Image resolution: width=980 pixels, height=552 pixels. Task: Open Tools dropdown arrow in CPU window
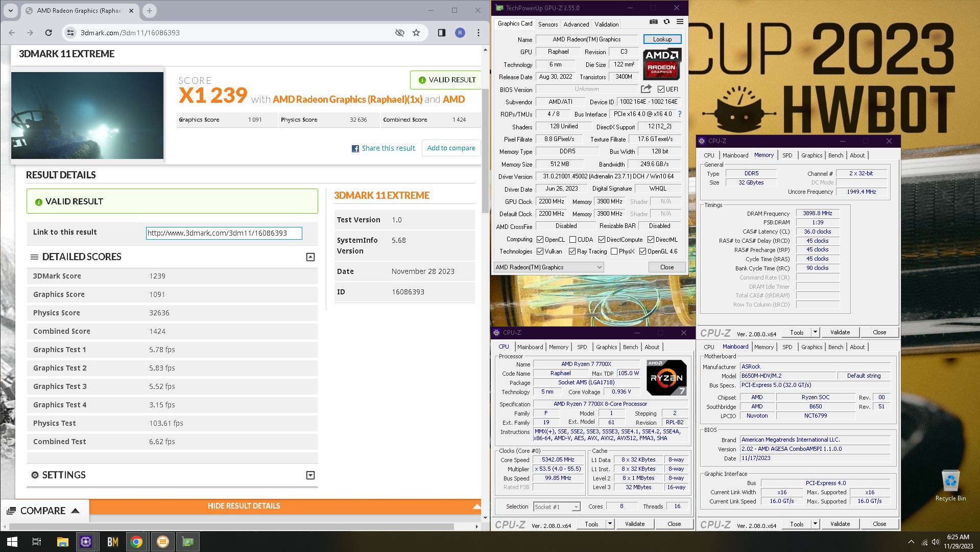click(x=610, y=524)
